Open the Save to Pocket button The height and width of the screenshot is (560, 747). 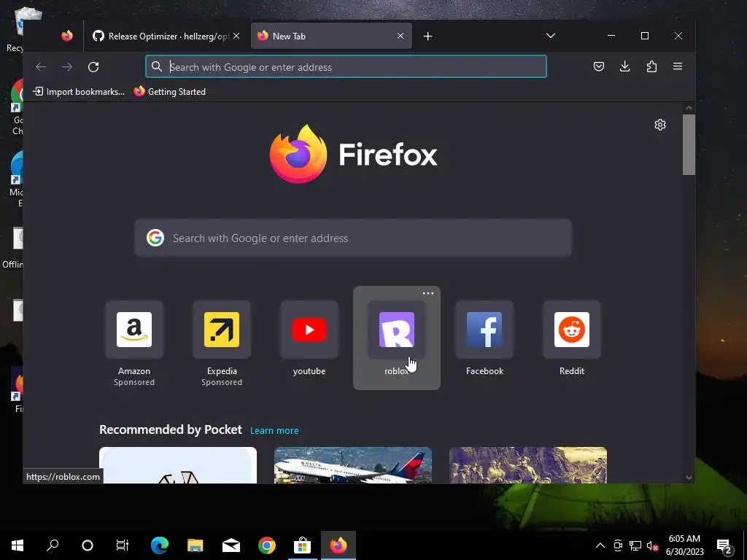click(599, 66)
